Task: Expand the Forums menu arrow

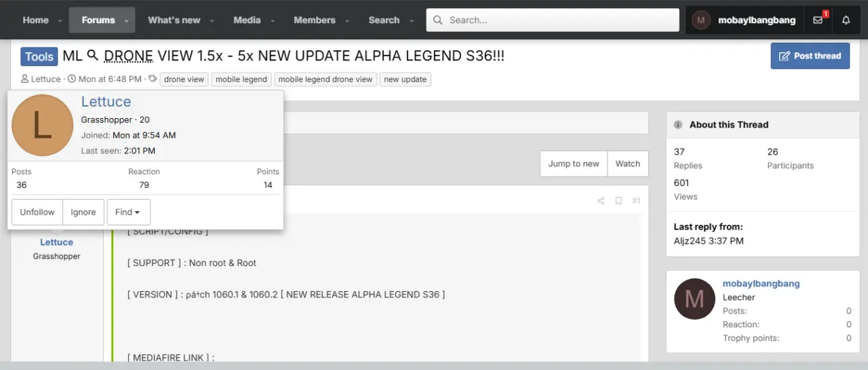Action: [x=126, y=21]
